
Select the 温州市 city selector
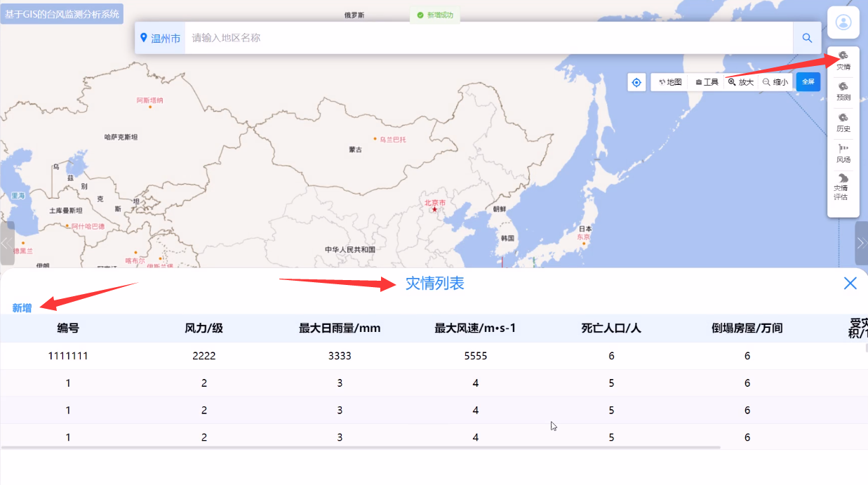[x=160, y=38]
